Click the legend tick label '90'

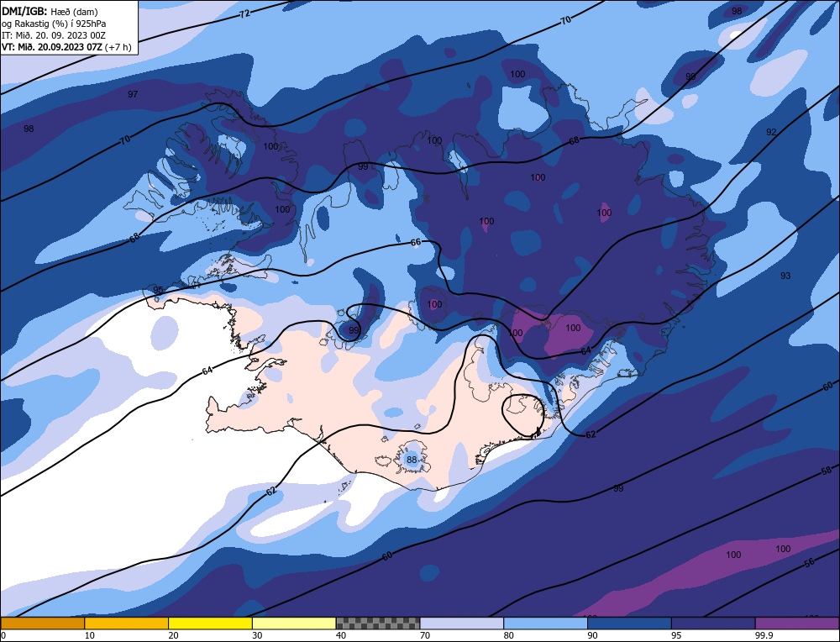point(592,635)
